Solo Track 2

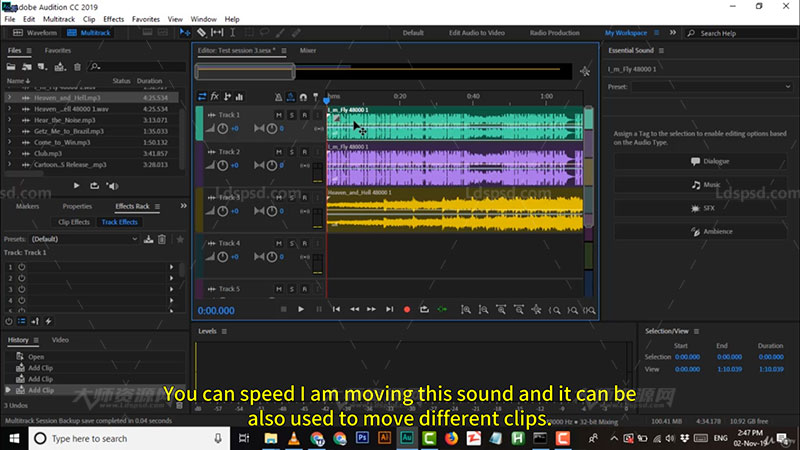(291, 152)
